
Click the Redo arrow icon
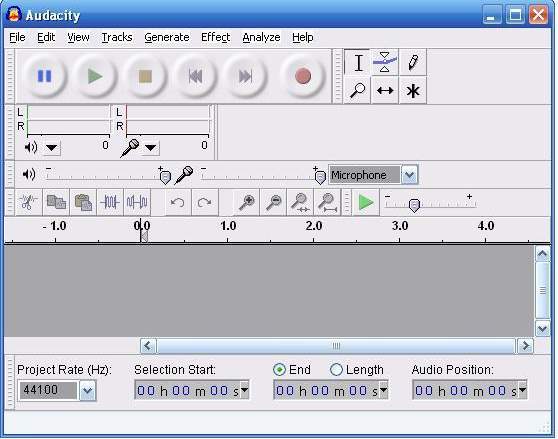click(x=204, y=202)
